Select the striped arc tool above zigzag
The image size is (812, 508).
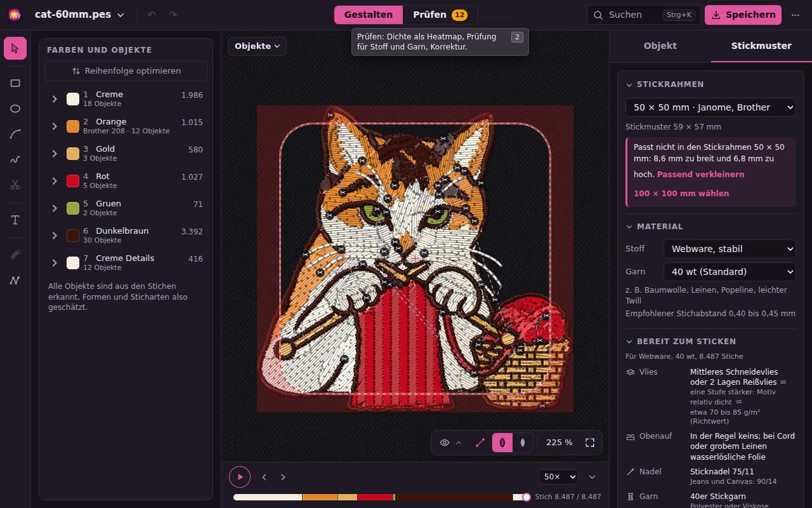15,255
